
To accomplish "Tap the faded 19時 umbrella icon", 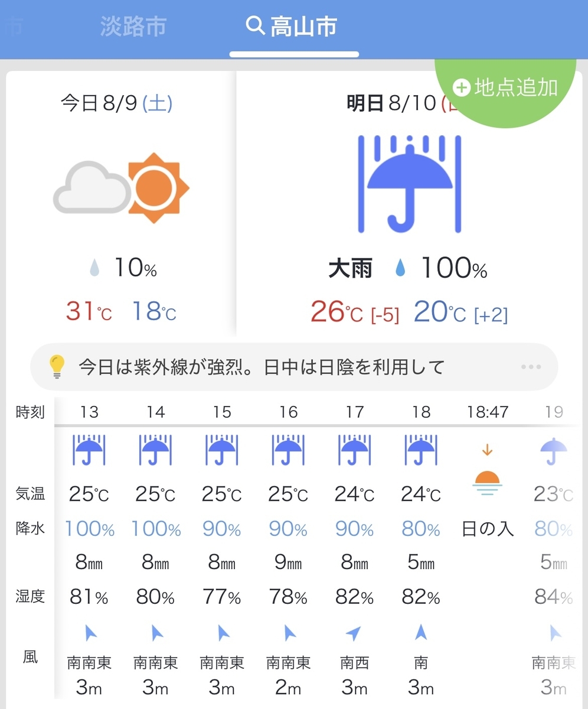I will coord(554,451).
